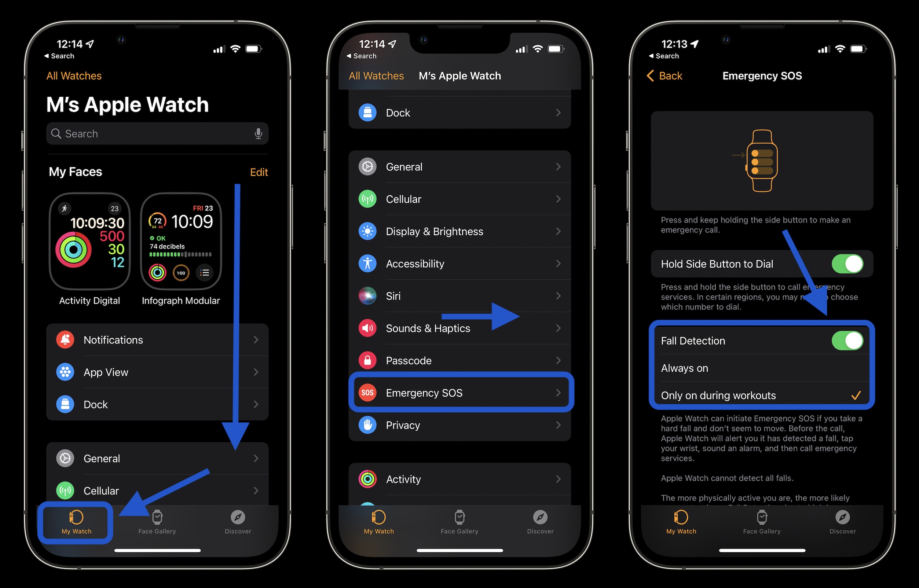
Task: Expand the Display & Brightness settings row
Action: tap(460, 232)
